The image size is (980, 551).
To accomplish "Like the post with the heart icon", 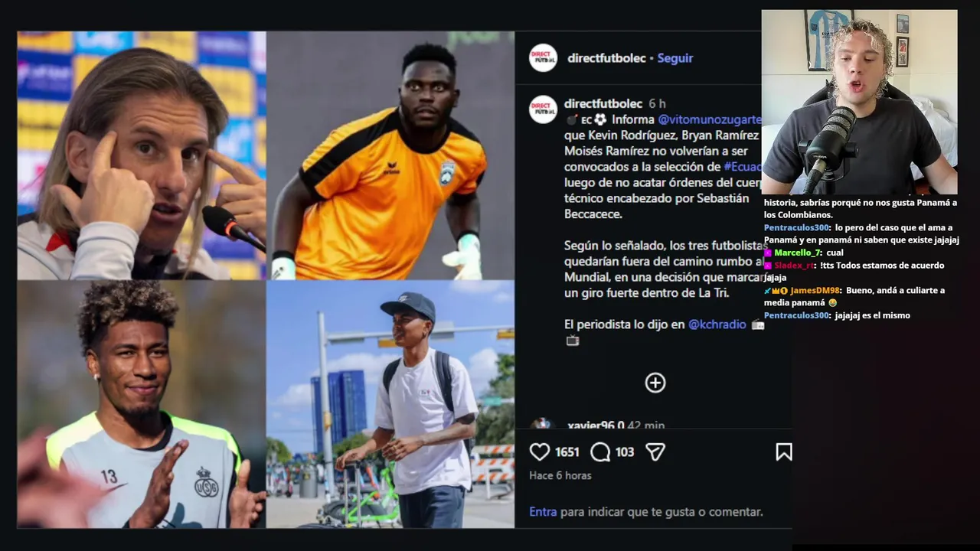I will [x=540, y=452].
